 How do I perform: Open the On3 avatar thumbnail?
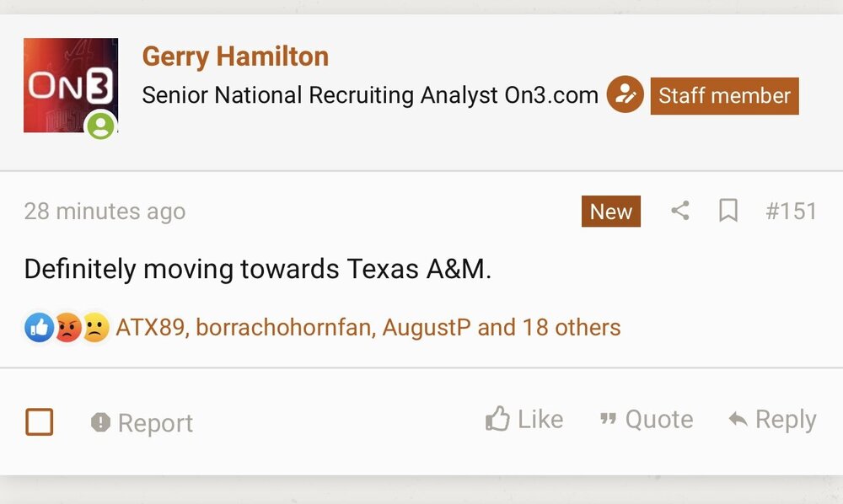pos(70,84)
